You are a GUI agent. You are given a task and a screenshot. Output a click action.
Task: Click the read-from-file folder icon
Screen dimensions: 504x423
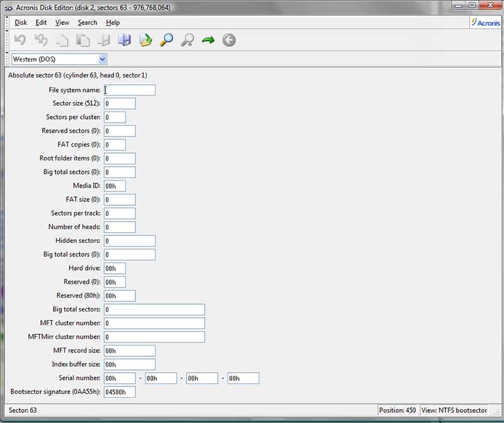146,40
